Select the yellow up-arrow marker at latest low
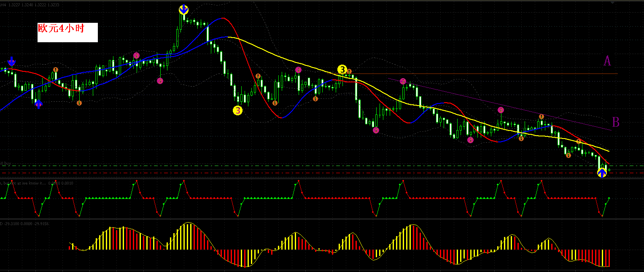The width and height of the screenshot is (644, 272). tap(602, 172)
